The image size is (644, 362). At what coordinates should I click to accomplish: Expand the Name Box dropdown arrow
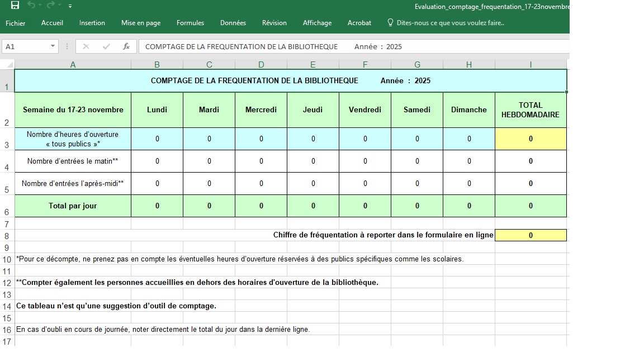53,46
